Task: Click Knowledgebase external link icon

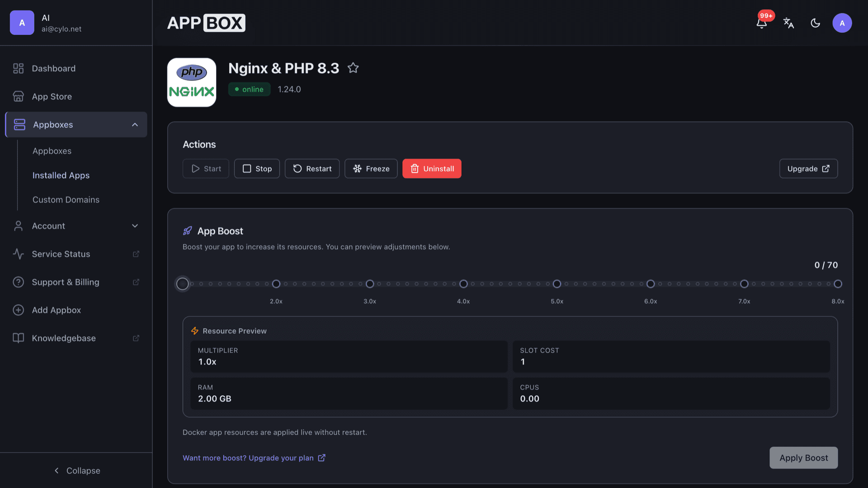Action: tap(136, 338)
